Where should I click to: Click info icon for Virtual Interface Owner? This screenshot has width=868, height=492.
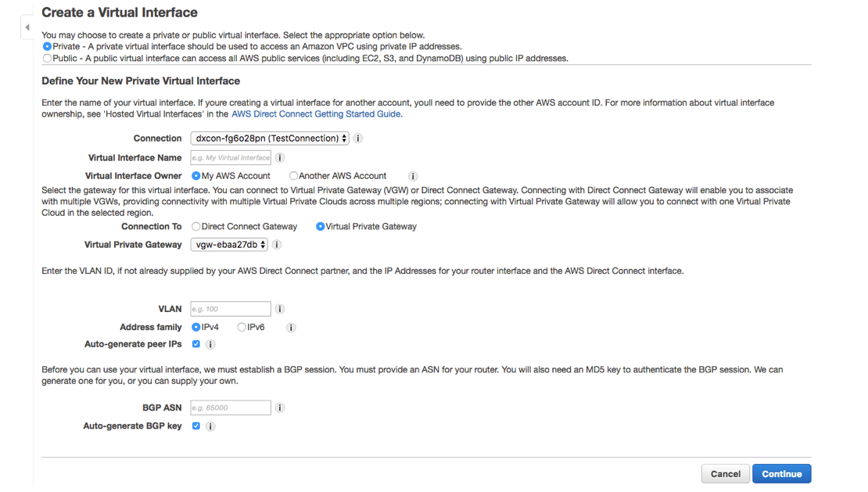coord(413,177)
